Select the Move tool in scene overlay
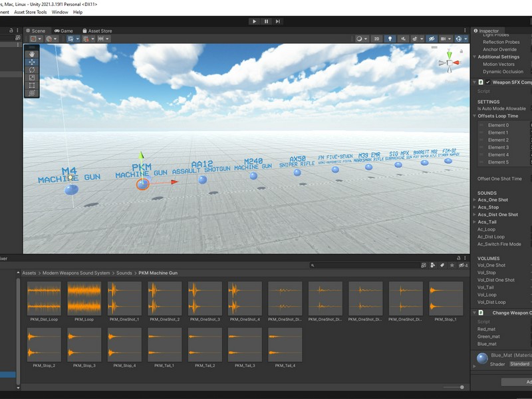Screen dimensions: 532x399 (32, 62)
